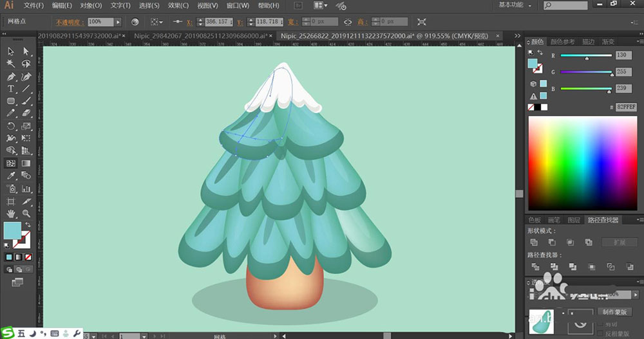
Task: Click the Minus Front shape mode icon
Action: coord(552,242)
